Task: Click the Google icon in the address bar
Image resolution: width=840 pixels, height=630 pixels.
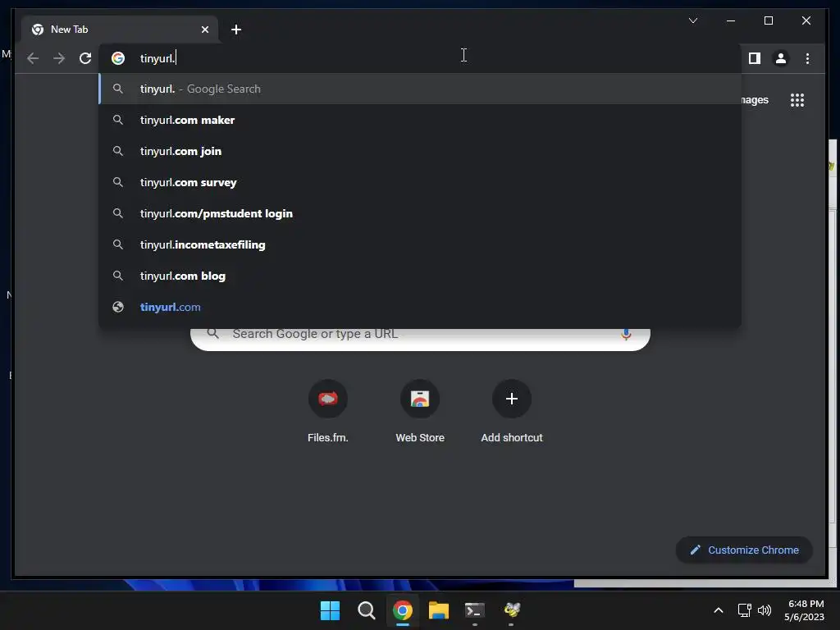Action: point(118,58)
